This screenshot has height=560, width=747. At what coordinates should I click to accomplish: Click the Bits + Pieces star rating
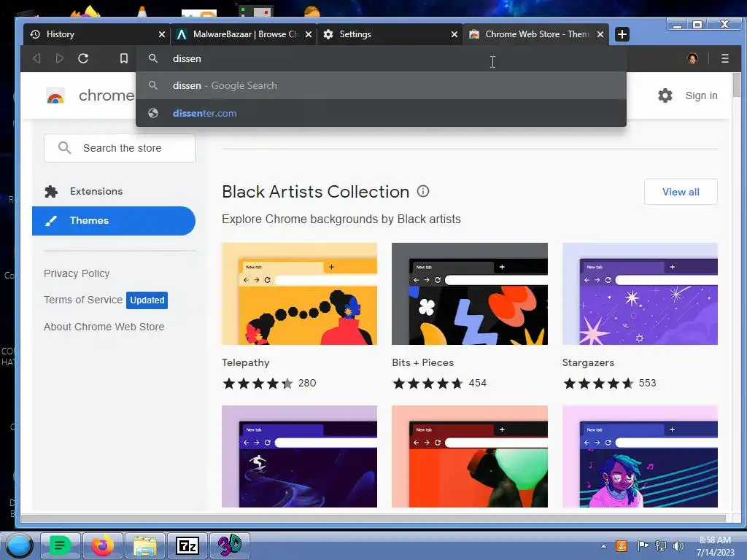[427, 384]
